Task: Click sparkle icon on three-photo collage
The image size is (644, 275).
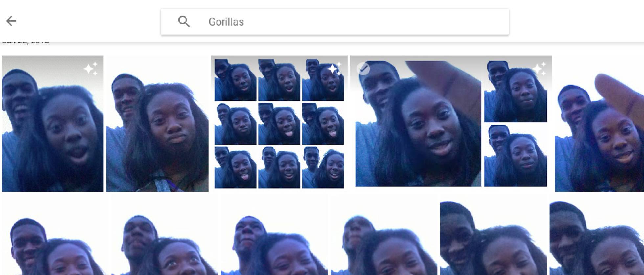Action: 539,69
